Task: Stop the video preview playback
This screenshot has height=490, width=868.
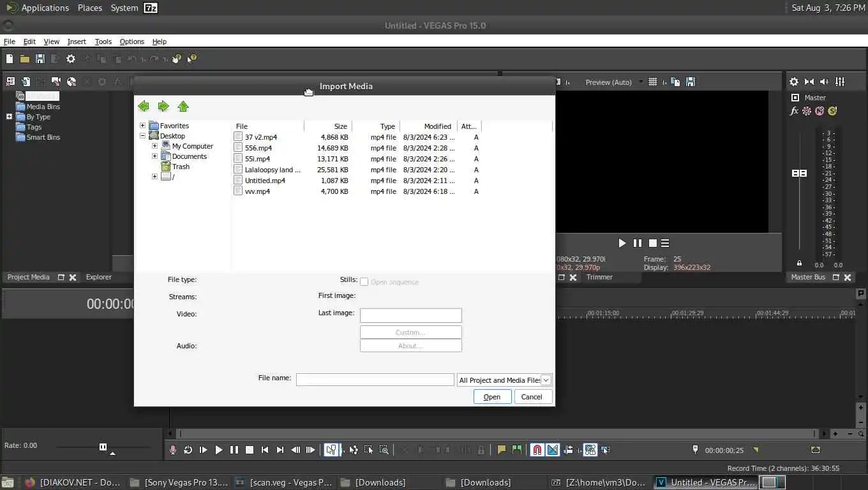Action: (652, 243)
